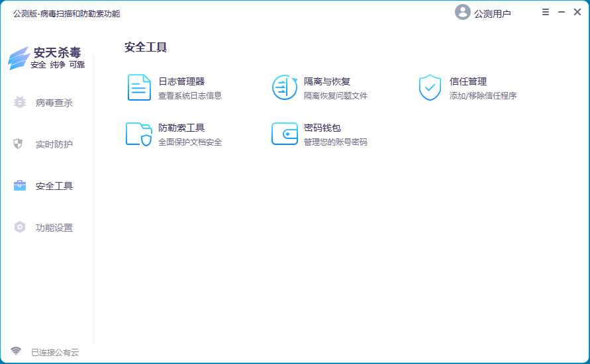
Task: Go to the 功能设置 tab
Action: click(54, 228)
